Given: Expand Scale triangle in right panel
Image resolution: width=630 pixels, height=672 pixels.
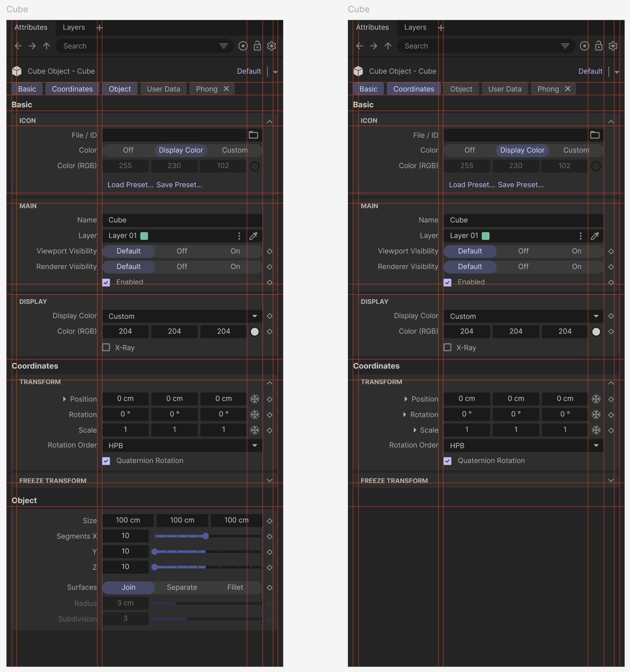Looking at the screenshot, I should click(x=415, y=430).
